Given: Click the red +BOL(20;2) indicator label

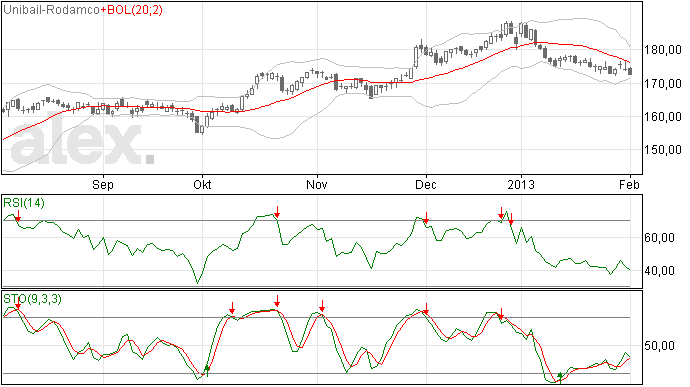Looking at the screenshot, I should 132,10.
